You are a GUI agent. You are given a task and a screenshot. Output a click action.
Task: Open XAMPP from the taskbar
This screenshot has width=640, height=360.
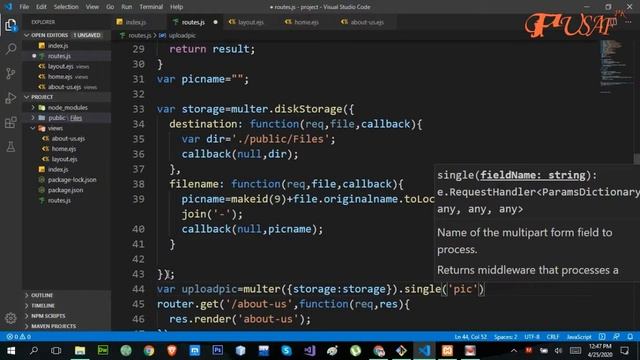[x=447, y=351]
